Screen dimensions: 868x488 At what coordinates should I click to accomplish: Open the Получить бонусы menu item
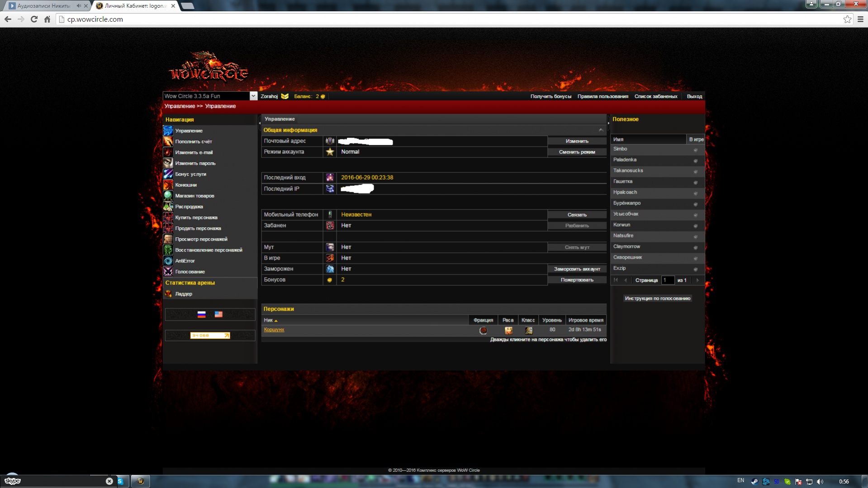pyautogui.click(x=550, y=96)
